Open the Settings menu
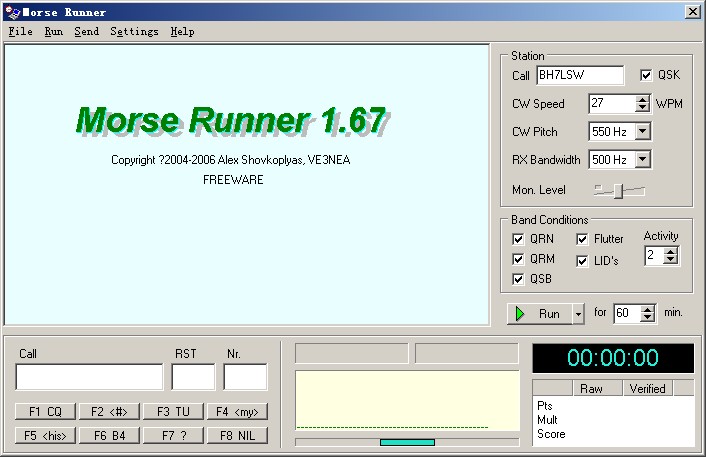706x457 pixels. pos(134,32)
